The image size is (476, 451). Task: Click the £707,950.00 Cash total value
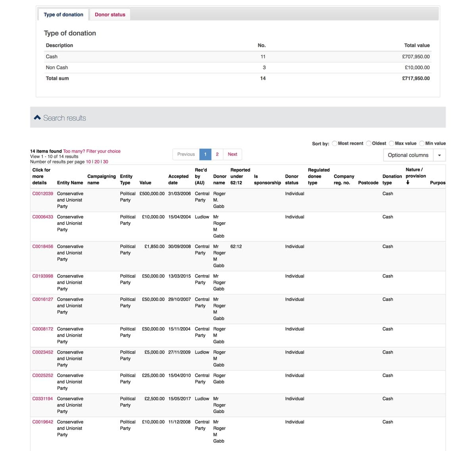point(416,57)
